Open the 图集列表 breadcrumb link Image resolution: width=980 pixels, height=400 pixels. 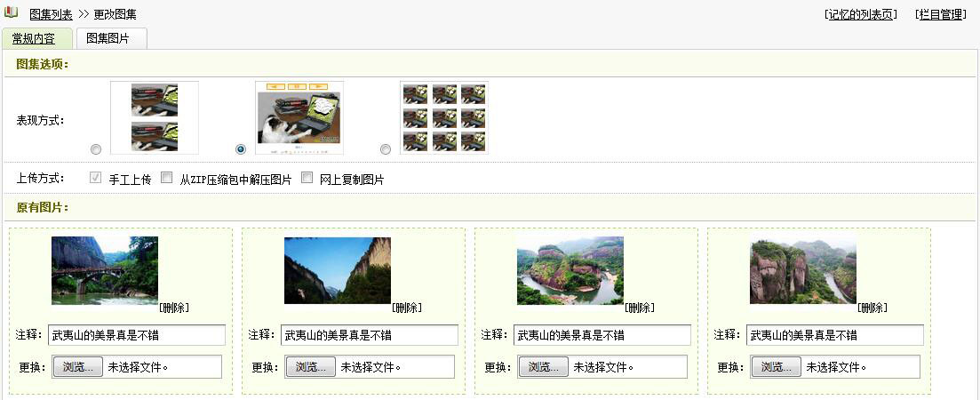click(x=51, y=14)
